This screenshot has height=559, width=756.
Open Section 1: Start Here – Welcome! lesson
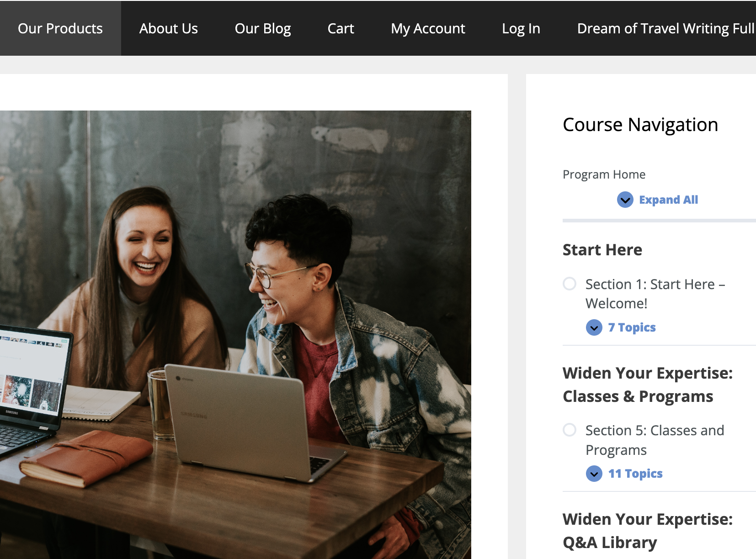click(x=655, y=294)
